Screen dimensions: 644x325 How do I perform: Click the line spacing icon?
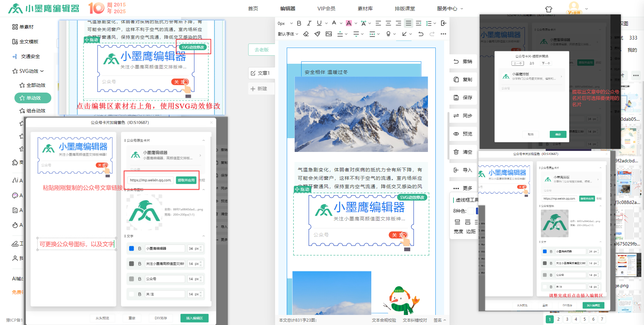click(429, 23)
